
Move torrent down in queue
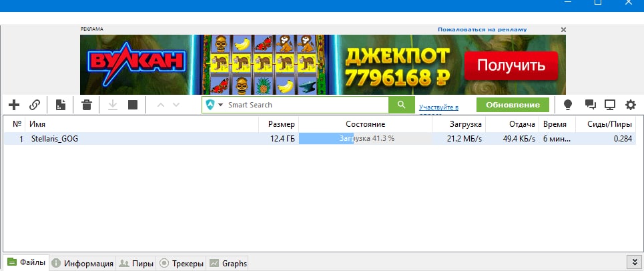pyautogui.click(x=176, y=105)
